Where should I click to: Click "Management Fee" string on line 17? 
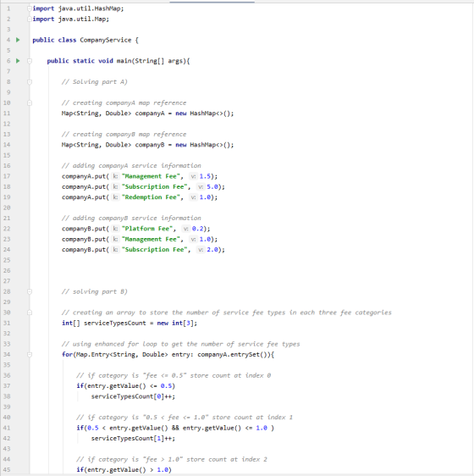click(x=151, y=176)
